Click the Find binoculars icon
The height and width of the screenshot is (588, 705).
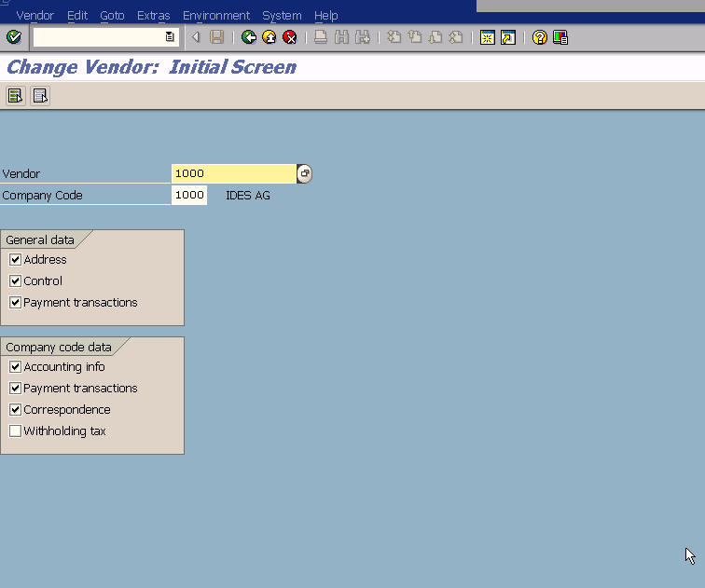(x=341, y=37)
